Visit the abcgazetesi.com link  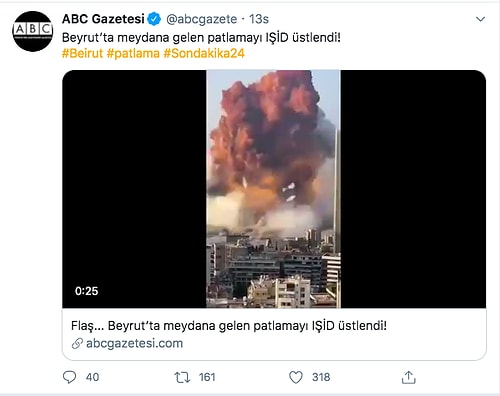coord(134,343)
